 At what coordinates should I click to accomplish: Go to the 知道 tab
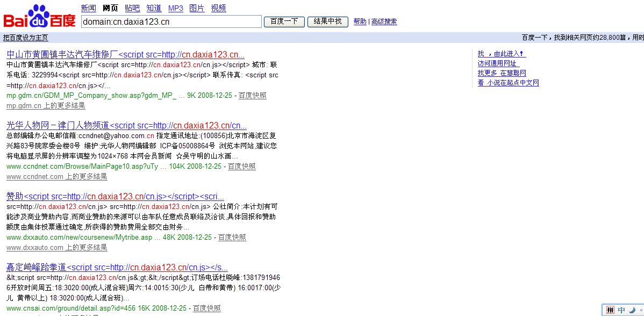pyautogui.click(x=154, y=8)
